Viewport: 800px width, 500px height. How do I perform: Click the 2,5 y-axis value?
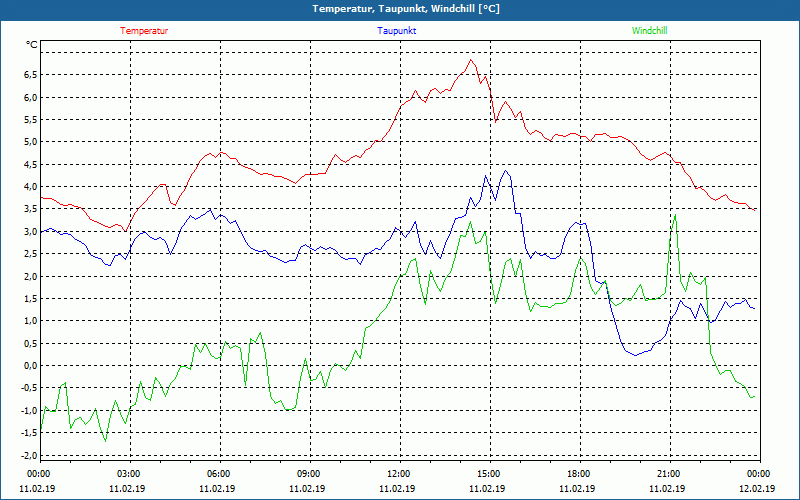point(31,254)
